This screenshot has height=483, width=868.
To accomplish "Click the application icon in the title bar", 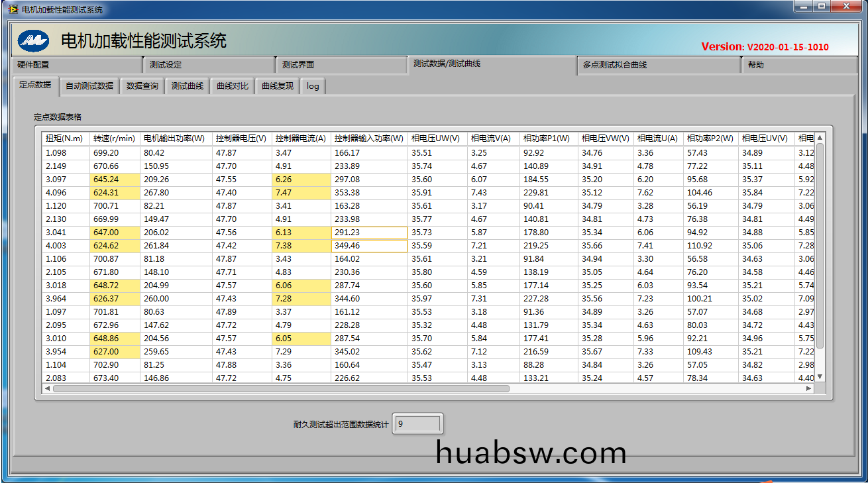I will (13, 9).
